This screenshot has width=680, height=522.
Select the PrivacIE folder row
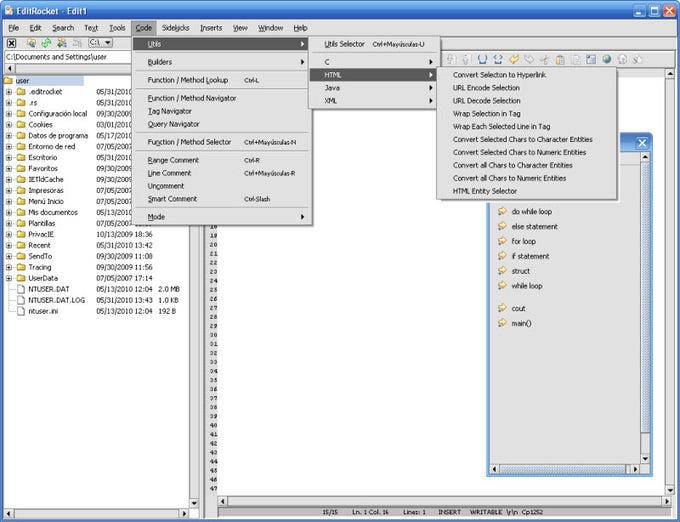41,234
